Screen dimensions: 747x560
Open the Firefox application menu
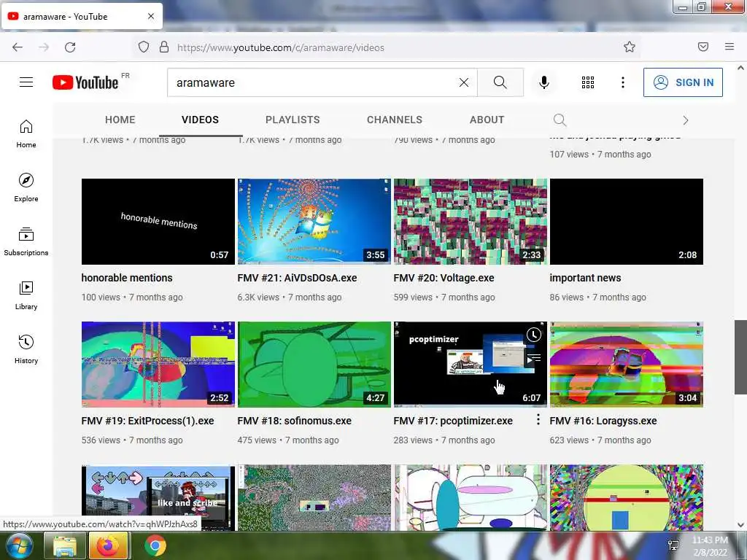click(x=729, y=47)
